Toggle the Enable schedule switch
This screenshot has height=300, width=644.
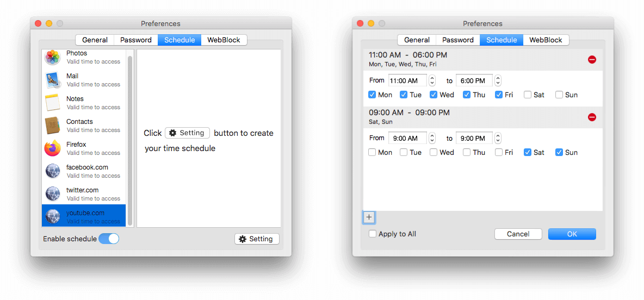click(109, 239)
